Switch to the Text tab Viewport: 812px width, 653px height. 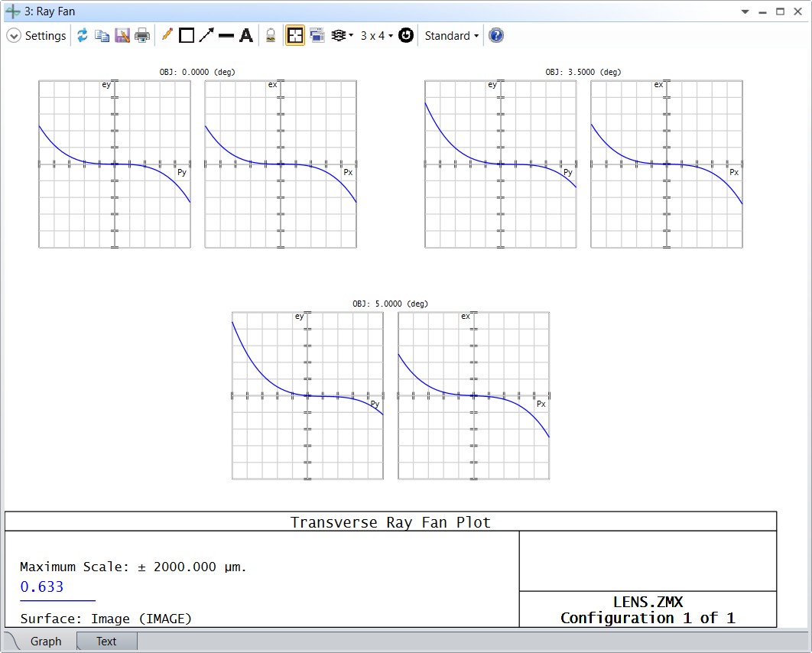(x=106, y=641)
